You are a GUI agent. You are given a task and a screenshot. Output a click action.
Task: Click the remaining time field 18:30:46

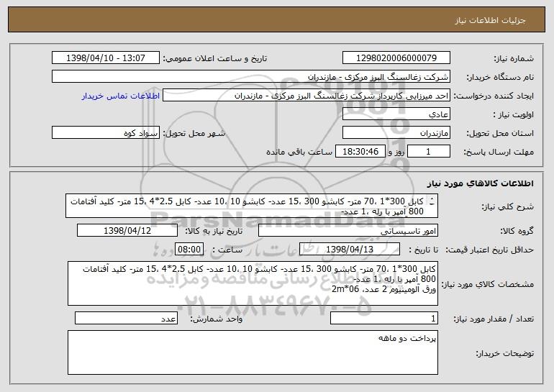[360, 152]
